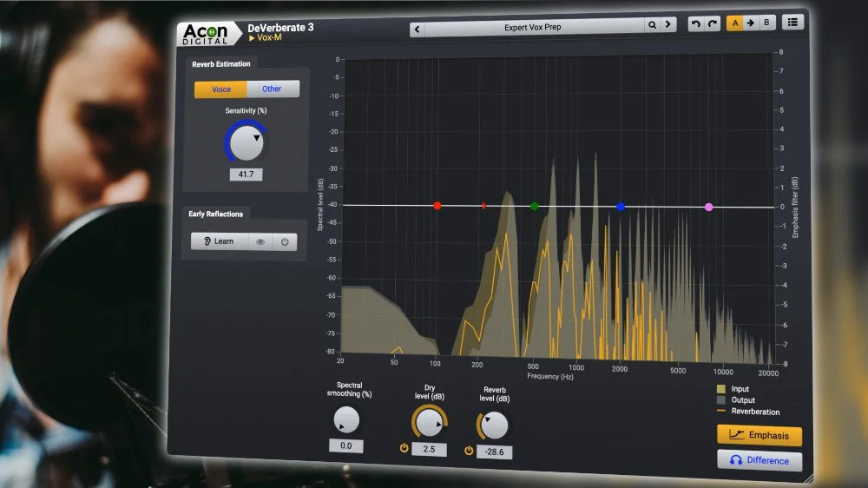Go to the previous preset arrow
Screen dimensions: 868x488
click(x=418, y=29)
